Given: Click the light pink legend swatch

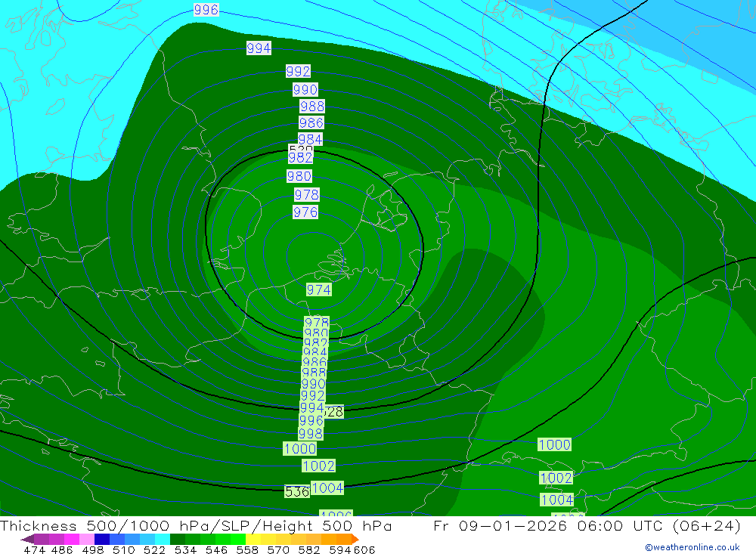Looking at the screenshot, I should tap(87, 539).
